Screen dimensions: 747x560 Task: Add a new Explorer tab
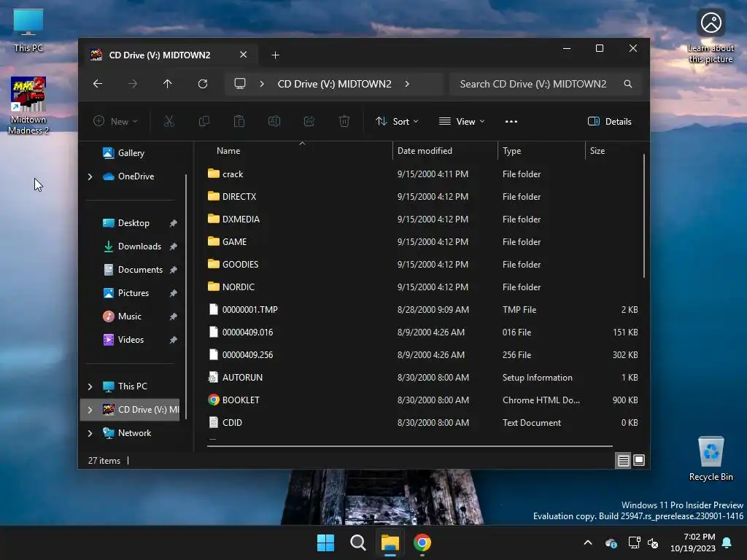(275, 55)
